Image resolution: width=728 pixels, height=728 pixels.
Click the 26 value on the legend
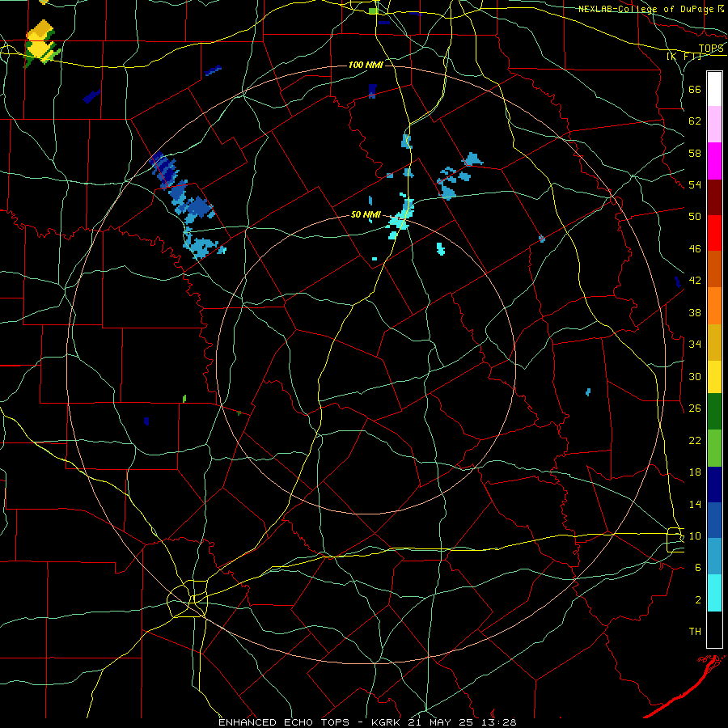click(695, 408)
